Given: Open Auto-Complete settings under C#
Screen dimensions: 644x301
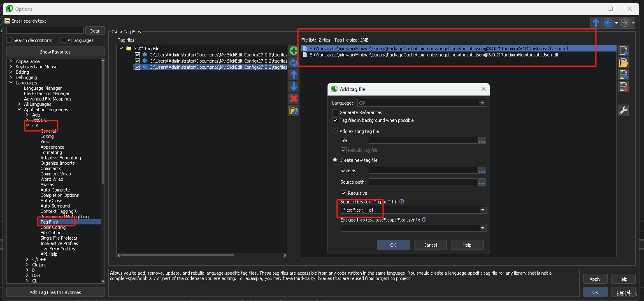Looking at the screenshot, I should (55, 190).
